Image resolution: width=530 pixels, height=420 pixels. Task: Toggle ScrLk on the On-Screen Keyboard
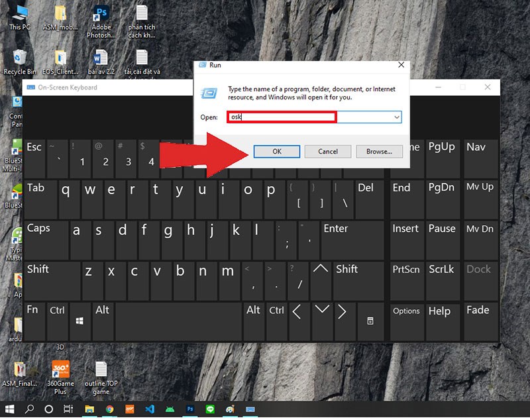click(443, 280)
